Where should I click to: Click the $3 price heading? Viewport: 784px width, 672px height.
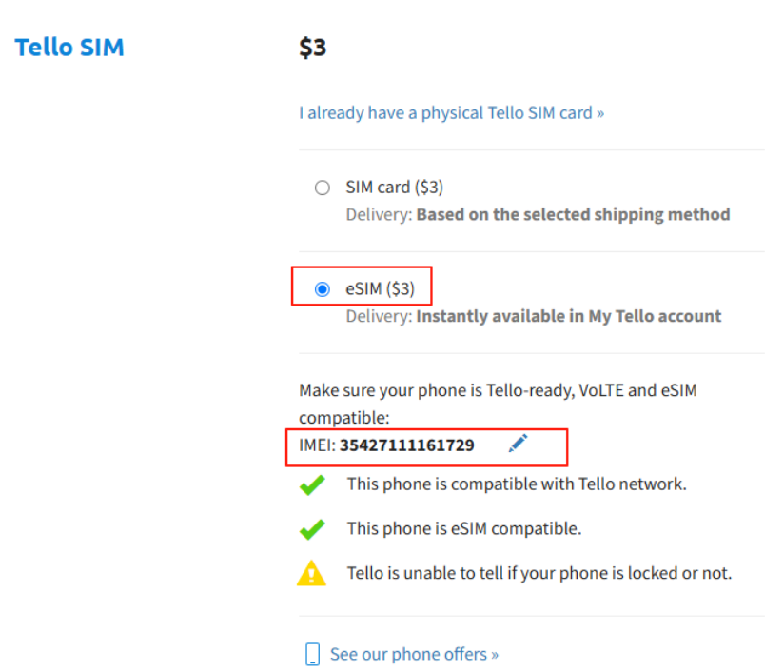point(312,48)
